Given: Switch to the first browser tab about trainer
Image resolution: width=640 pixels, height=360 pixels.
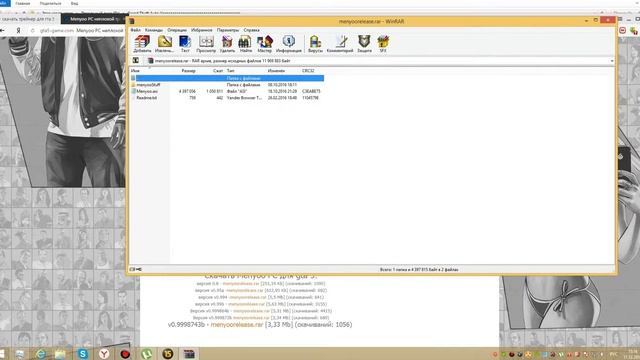Looking at the screenshot, I should coord(30,19).
